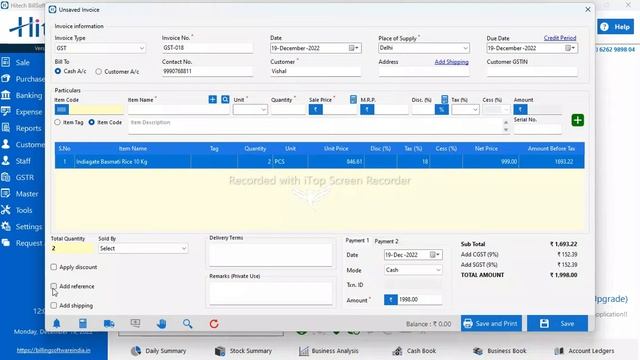
Task: Click the Settings gear sidebar icon
Action: click(x=6, y=226)
